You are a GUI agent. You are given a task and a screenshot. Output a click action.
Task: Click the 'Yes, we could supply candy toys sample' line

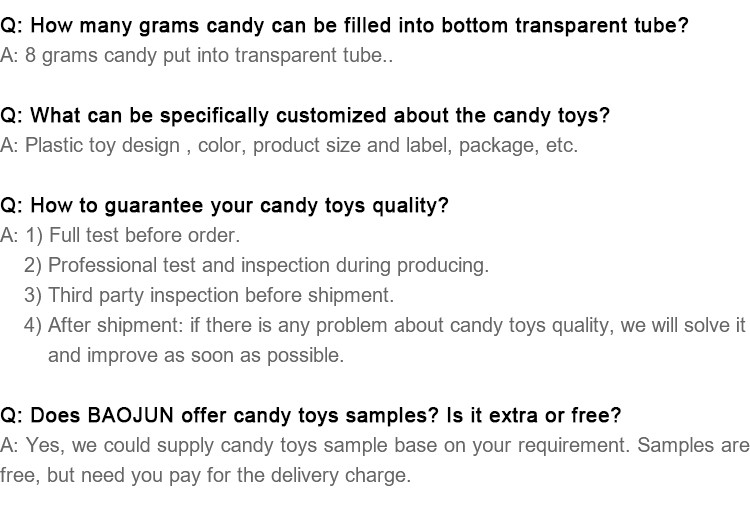tap(375, 445)
